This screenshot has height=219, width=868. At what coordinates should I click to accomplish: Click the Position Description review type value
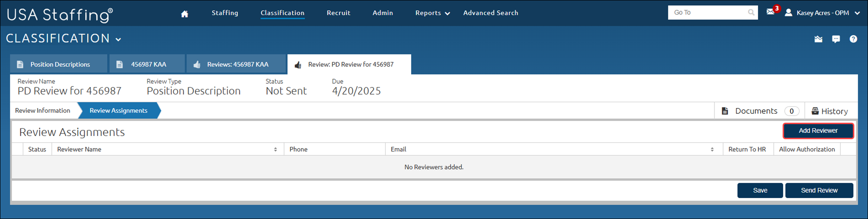pos(193,91)
